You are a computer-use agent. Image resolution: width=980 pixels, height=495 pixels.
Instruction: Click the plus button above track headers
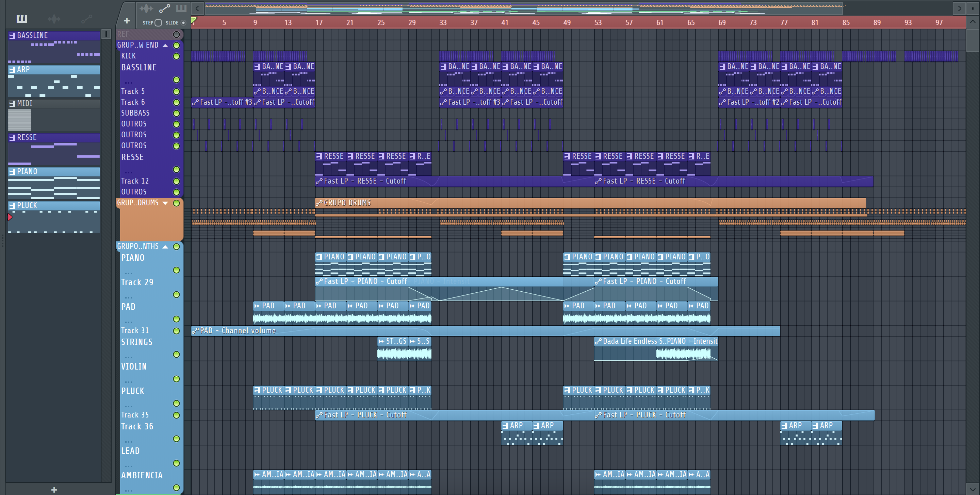127,21
